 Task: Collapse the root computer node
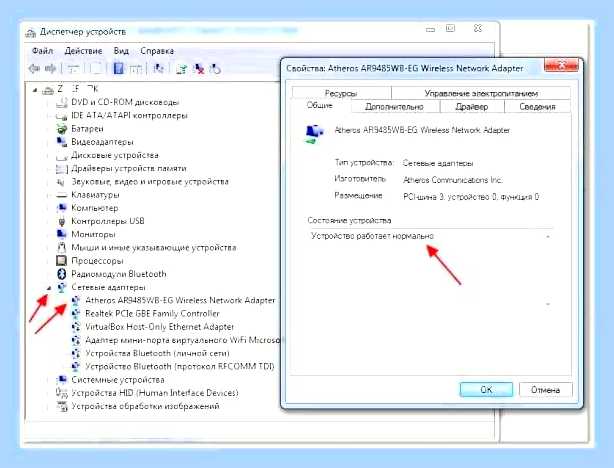[x=35, y=90]
